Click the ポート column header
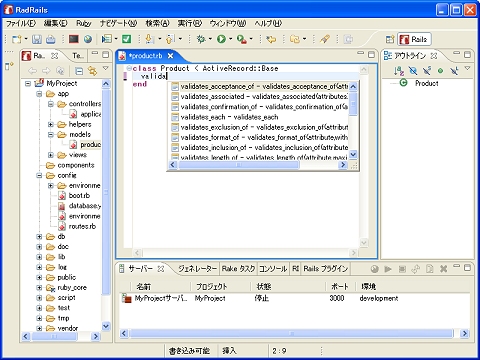The width and height of the screenshot is (480, 360). [341, 286]
